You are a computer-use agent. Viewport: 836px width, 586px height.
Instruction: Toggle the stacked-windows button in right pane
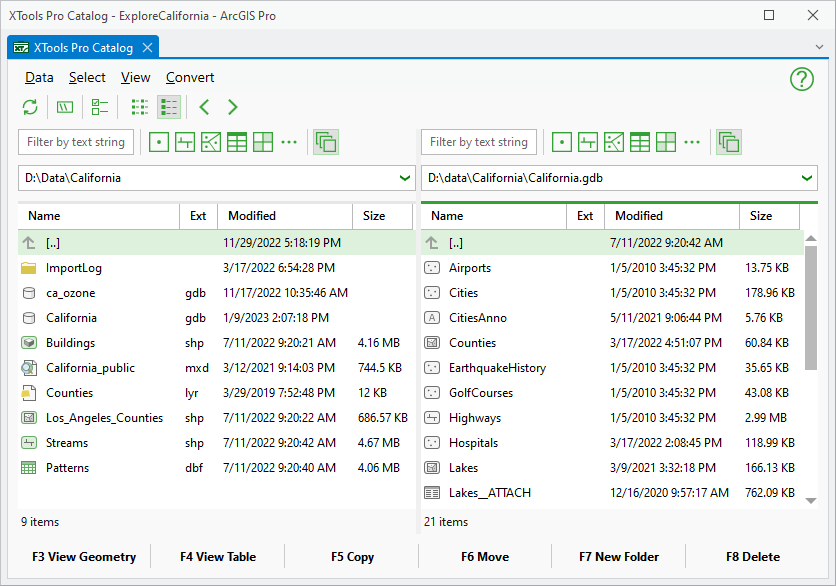click(729, 142)
